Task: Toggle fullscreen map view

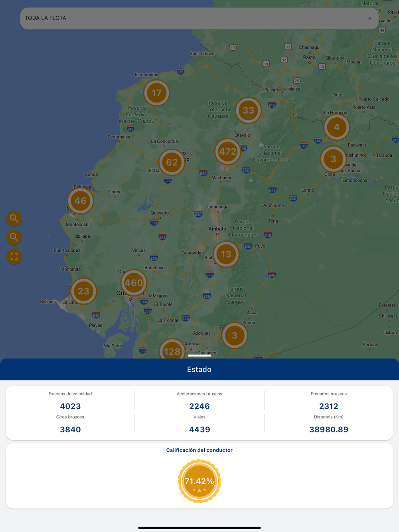Action: click(x=14, y=256)
